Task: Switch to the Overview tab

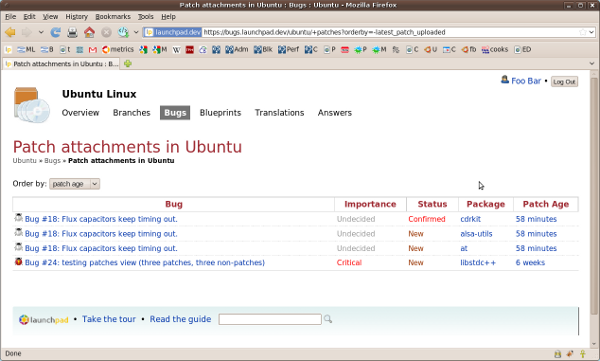Action: (x=80, y=113)
